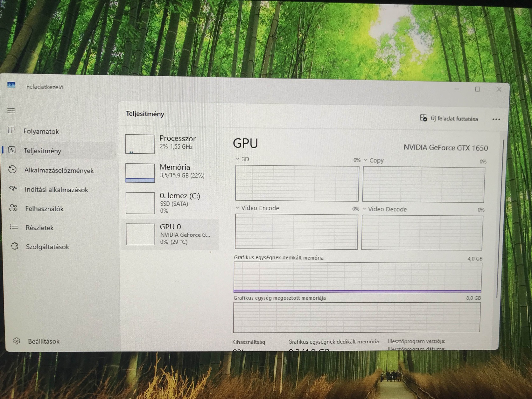Collapse the Copy graph section
This screenshot has width=532, height=399.
(365, 160)
